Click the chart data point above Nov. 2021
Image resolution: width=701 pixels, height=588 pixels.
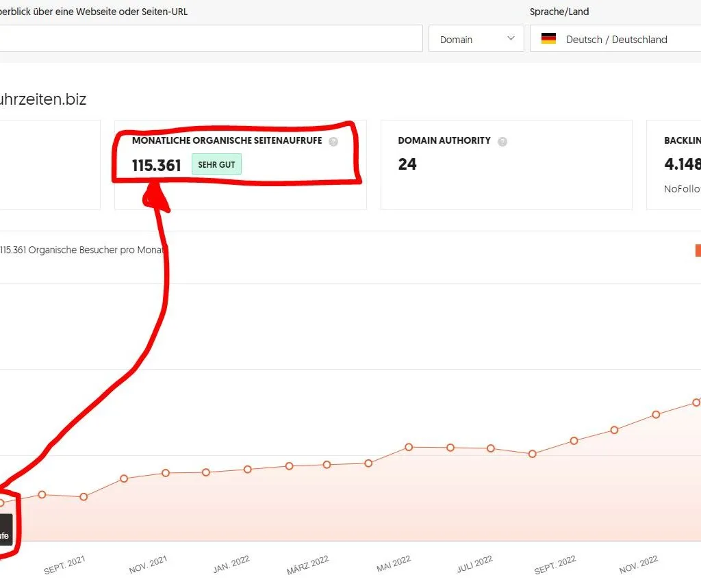(x=166, y=472)
